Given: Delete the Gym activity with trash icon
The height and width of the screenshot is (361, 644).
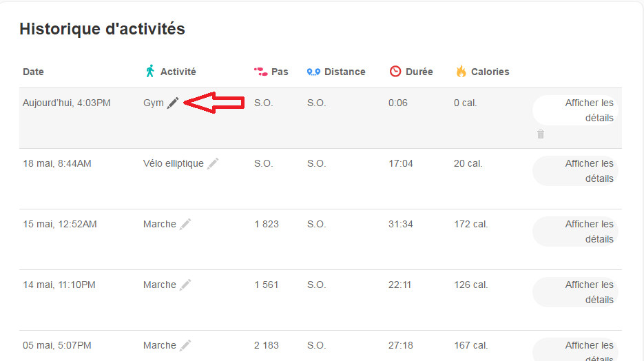Looking at the screenshot, I should (x=541, y=134).
